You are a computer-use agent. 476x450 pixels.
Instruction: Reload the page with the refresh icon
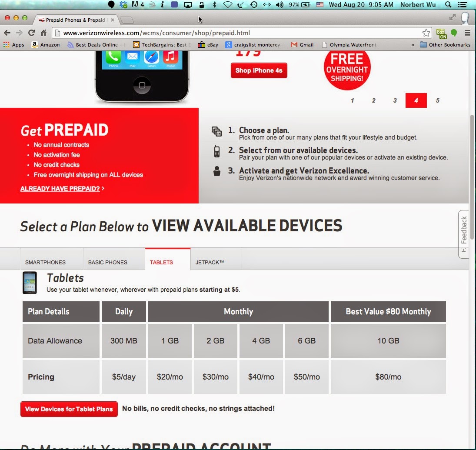pyautogui.click(x=31, y=33)
